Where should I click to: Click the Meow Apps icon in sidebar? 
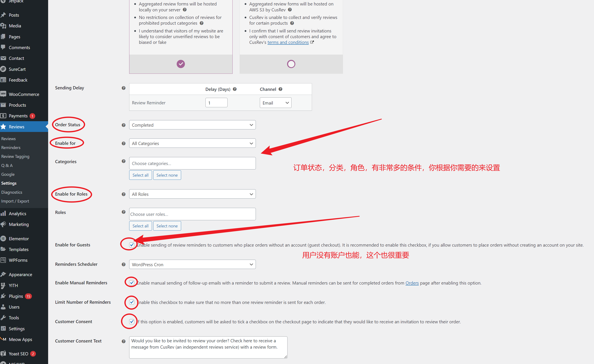(4, 338)
